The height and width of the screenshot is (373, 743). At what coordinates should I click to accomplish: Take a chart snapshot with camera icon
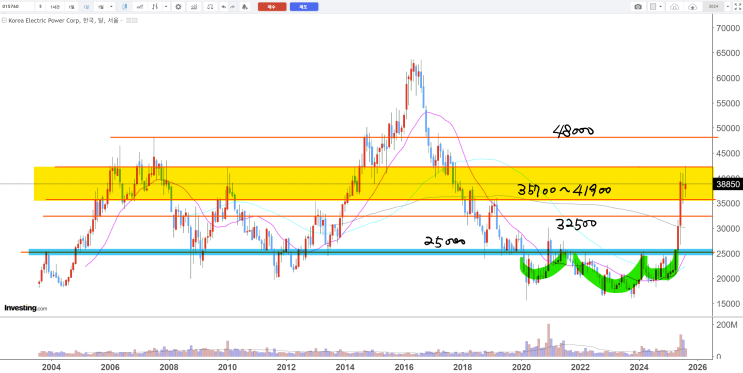pos(638,7)
